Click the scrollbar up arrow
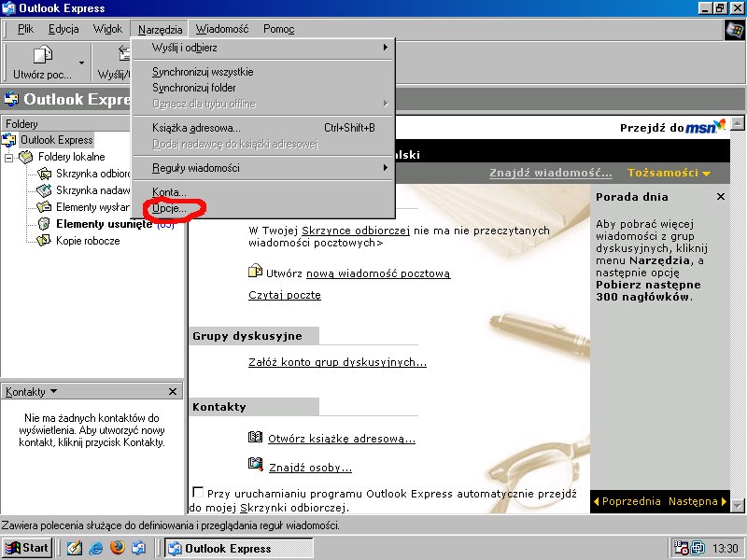747x560 pixels. point(738,124)
